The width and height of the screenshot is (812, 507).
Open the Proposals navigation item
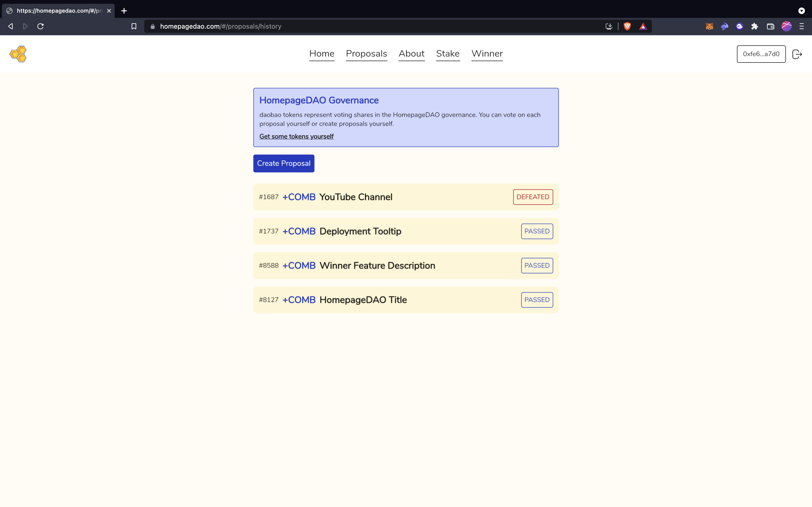coord(366,54)
